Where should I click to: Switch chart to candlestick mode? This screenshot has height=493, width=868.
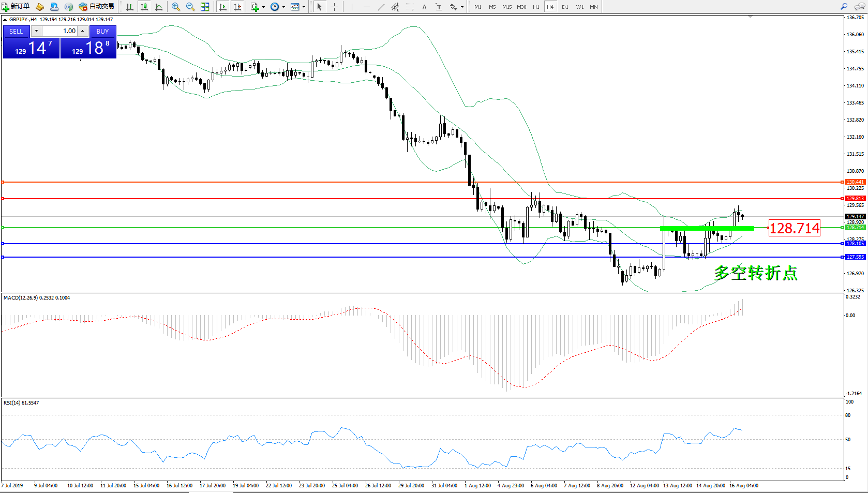144,7
